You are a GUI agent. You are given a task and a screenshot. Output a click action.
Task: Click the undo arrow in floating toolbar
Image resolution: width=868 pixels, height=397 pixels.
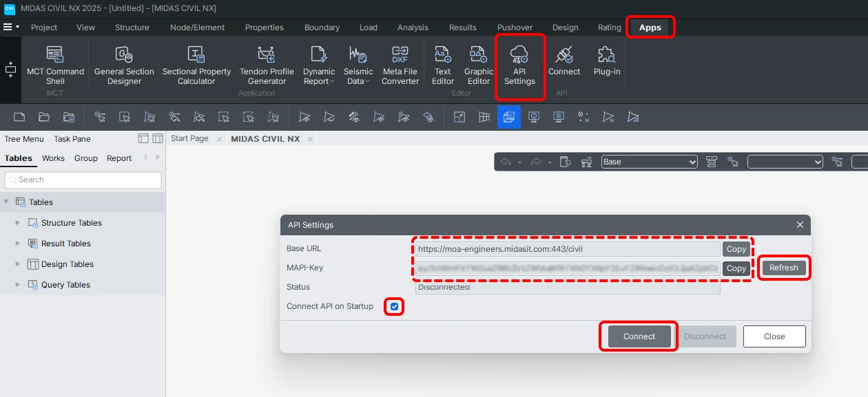(506, 162)
